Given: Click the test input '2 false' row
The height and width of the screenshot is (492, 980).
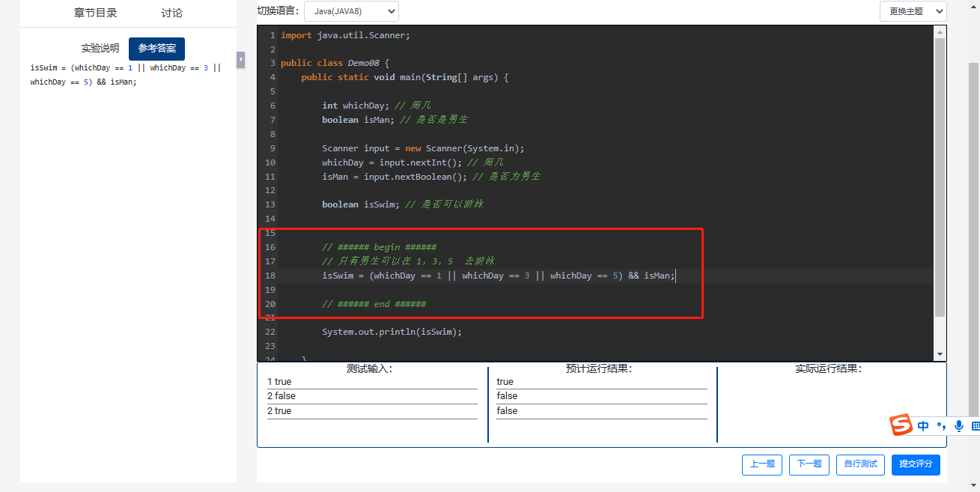Looking at the screenshot, I should click(372, 396).
